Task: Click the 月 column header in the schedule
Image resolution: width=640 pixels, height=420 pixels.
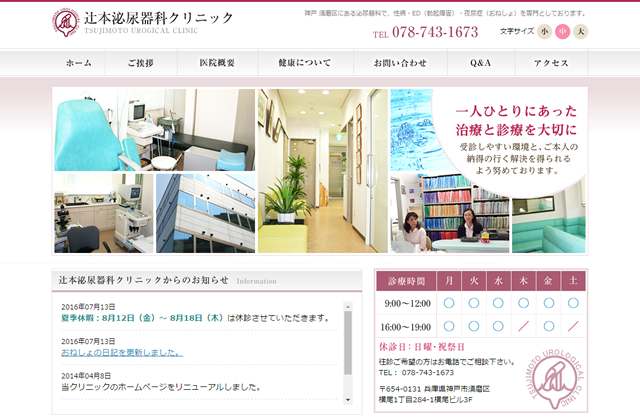Action: click(449, 281)
